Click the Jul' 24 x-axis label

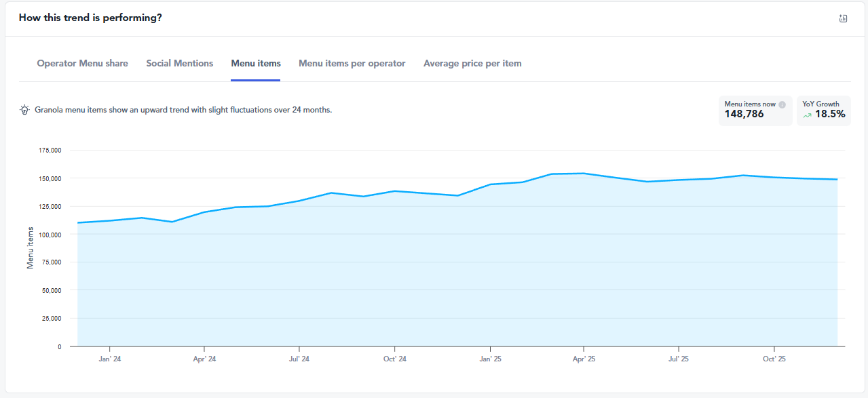point(299,359)
